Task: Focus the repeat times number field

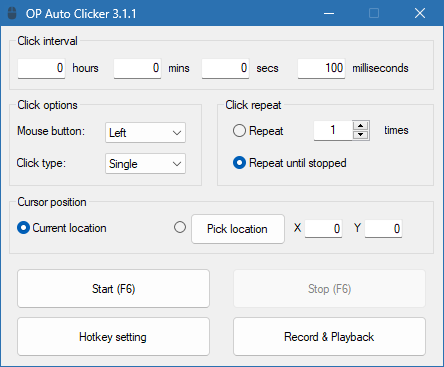Action: point(333,130)
